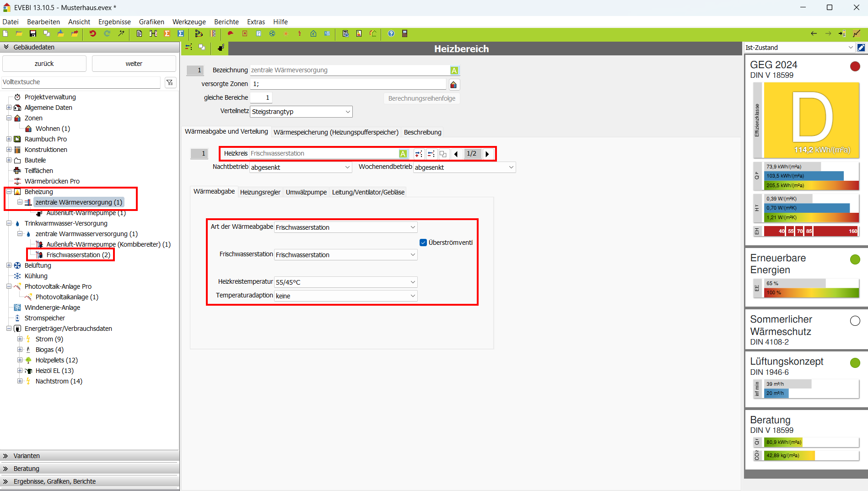The width and height of the screenshot is (868, 491).
Task: Click the filter icon beside Volltextsuche
Action: coord(170,82)
